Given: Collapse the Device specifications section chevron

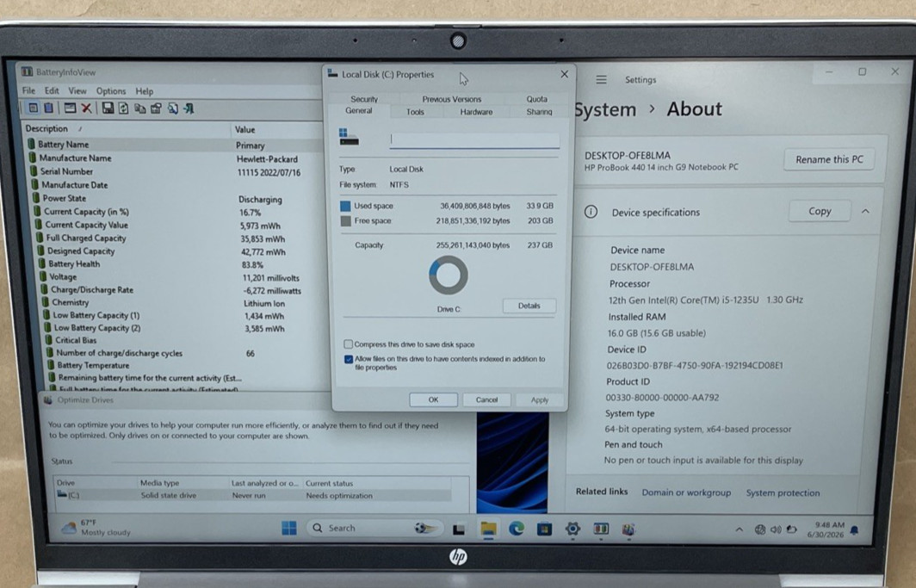Looking at the screenshot, I should click(x=866, y=212).
